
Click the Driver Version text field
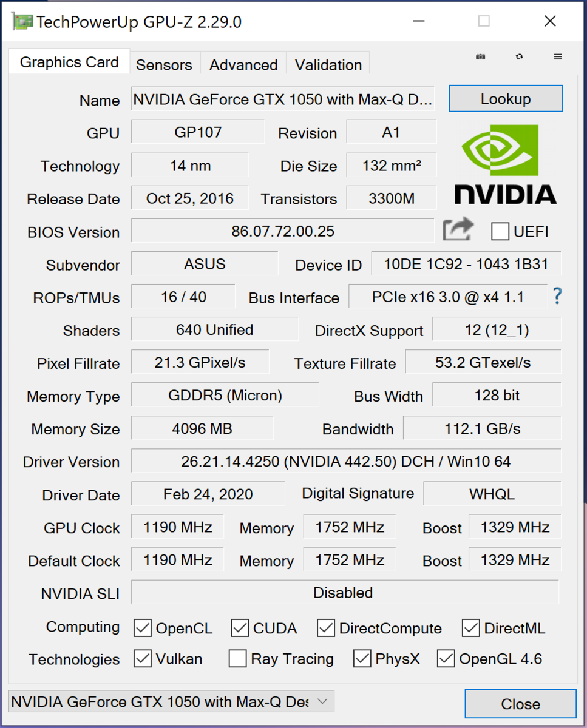click(345, 461)
